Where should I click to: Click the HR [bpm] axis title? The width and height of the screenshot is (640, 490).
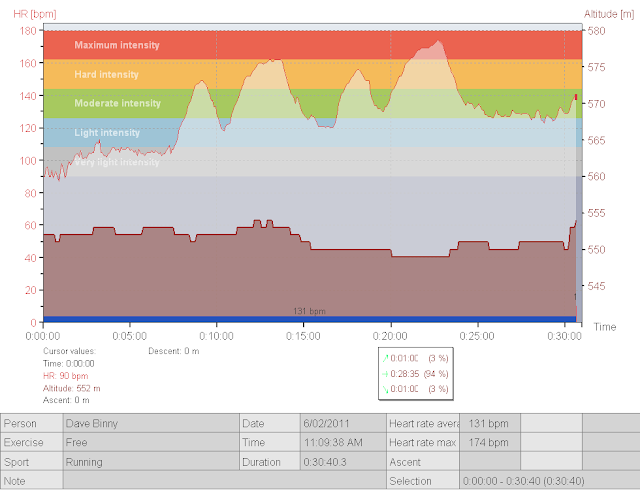click(35, 14)
